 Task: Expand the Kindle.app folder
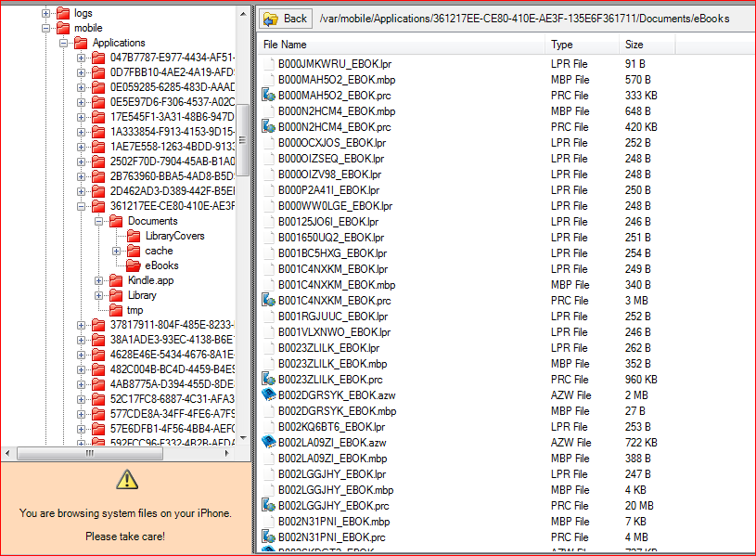click(99, 281)
